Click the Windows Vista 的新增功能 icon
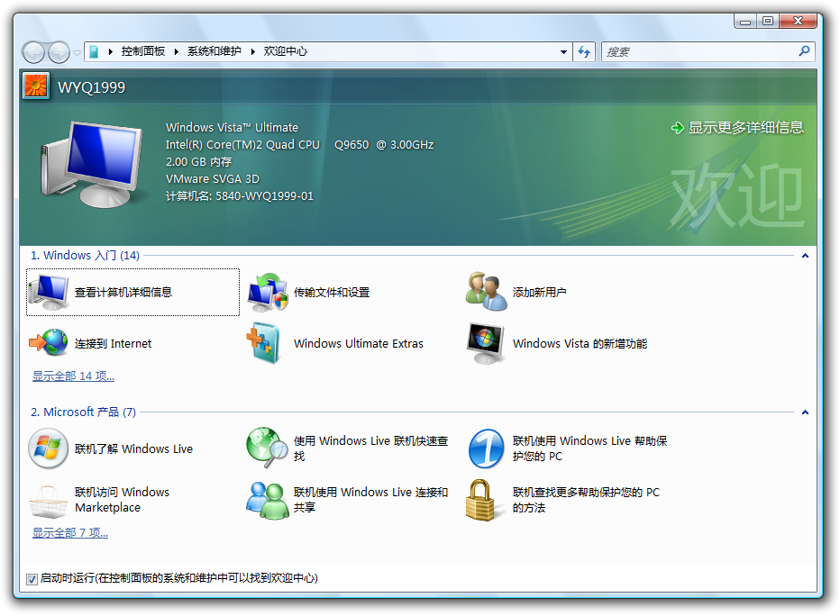 487,343
